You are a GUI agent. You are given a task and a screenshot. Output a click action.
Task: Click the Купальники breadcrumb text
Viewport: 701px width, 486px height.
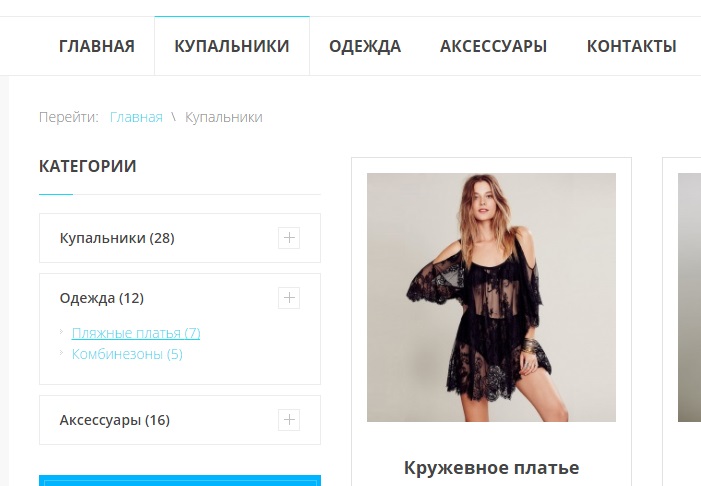(x=224, y=117)
